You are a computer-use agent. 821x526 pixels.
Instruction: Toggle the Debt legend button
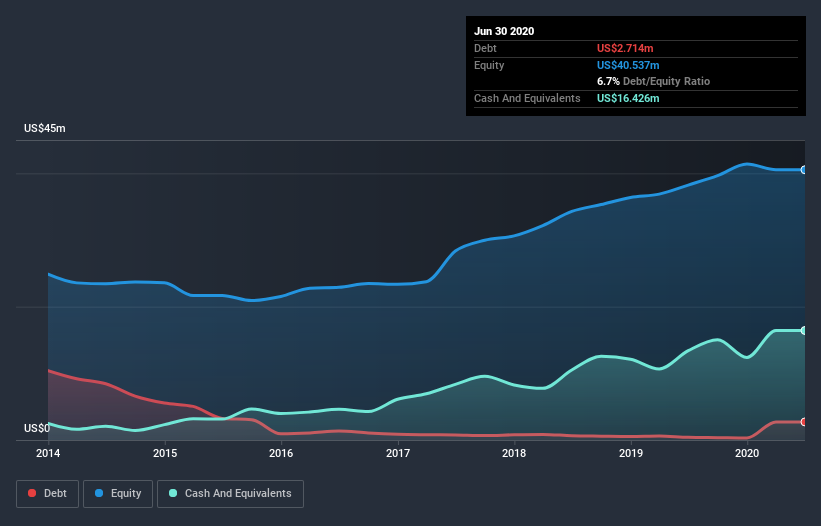[47, 494]
